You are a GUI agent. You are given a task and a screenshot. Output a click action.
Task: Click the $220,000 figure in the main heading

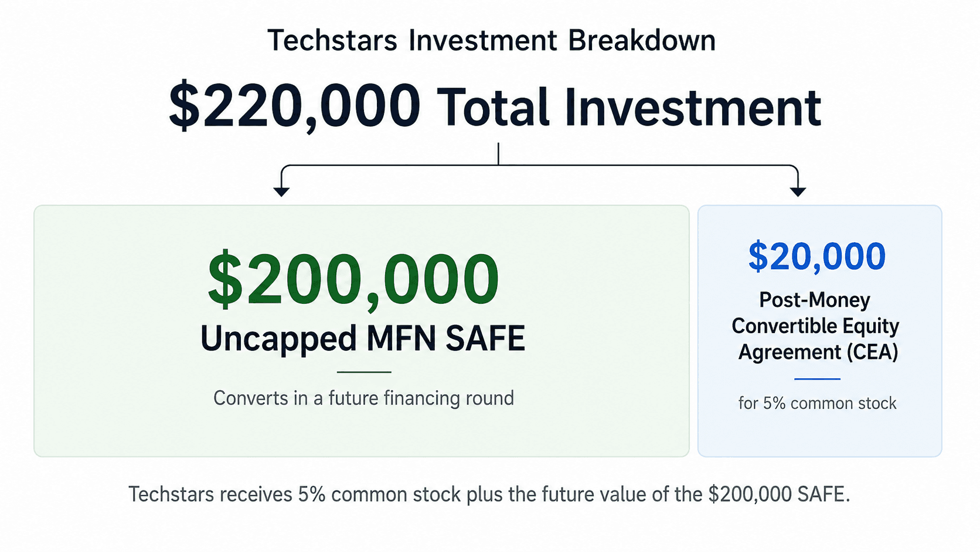click(294, 106)
